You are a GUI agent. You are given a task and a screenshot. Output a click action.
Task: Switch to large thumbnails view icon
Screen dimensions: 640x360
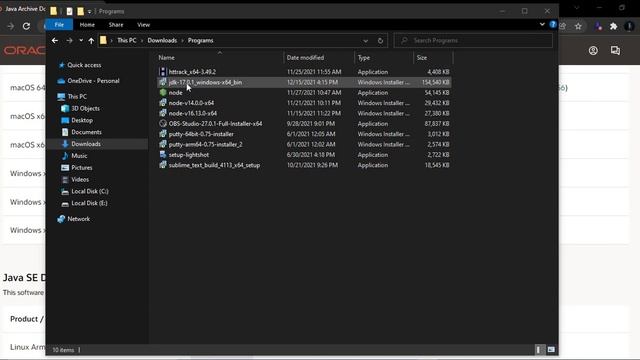[551, 350]
